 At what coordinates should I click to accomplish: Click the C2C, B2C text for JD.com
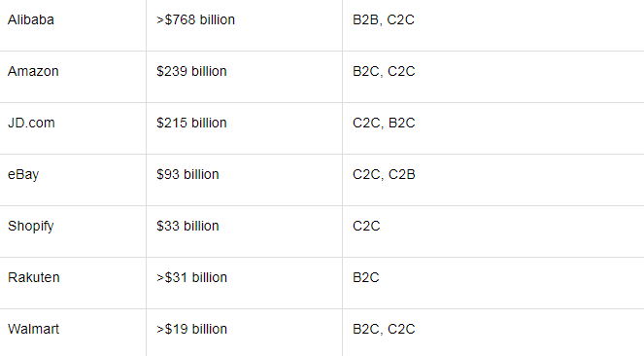[384, 123]
